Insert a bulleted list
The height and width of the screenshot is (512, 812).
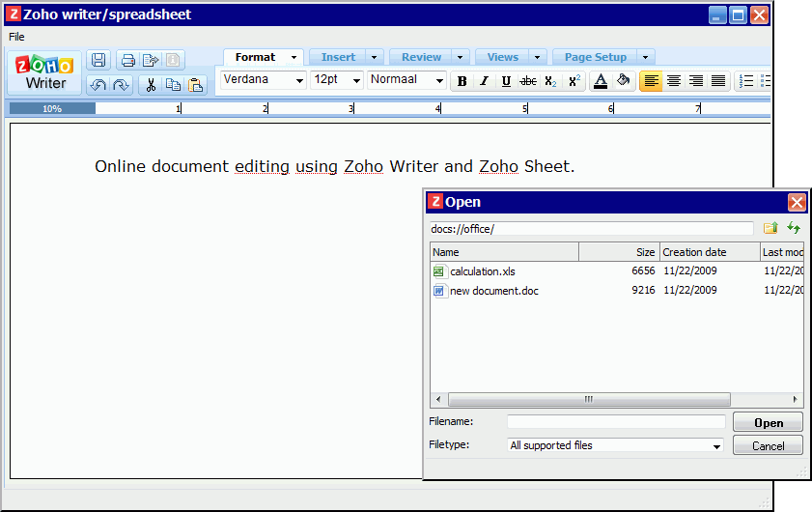pos(765,81)
